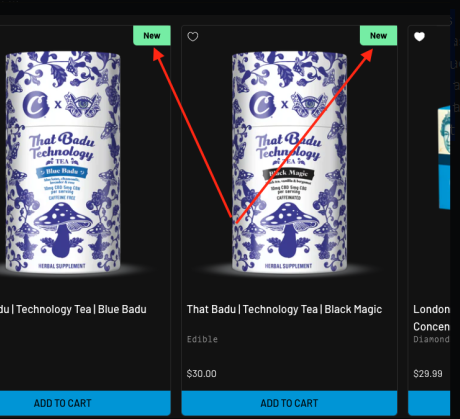Open the Blue Badu tea tin image

coord(63,162)
